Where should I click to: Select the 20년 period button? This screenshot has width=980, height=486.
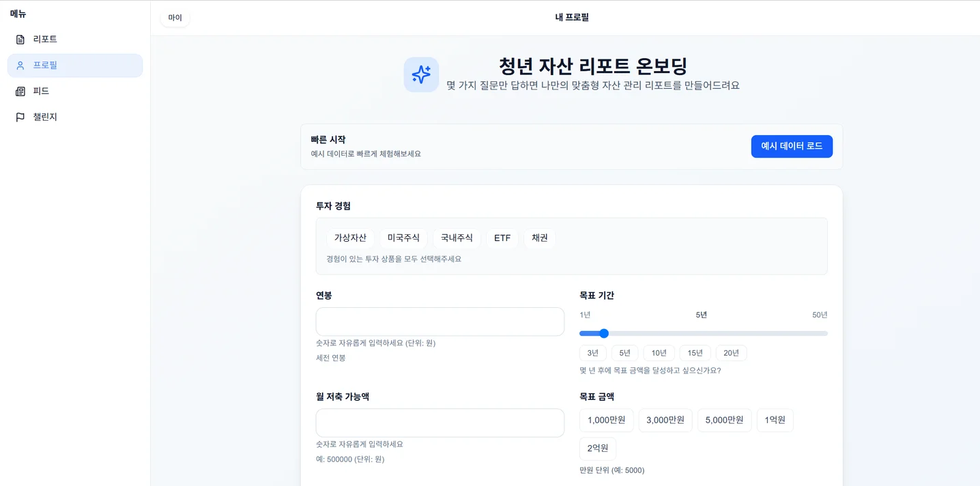pyautogui.click(x=731, y=353)
